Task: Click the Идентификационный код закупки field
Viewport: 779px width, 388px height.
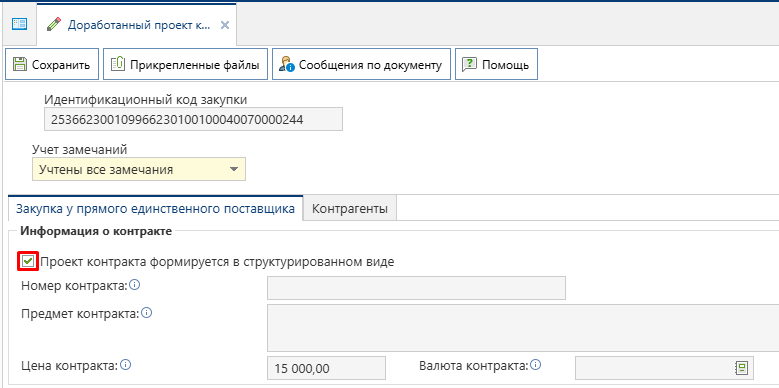Action: 193,119
